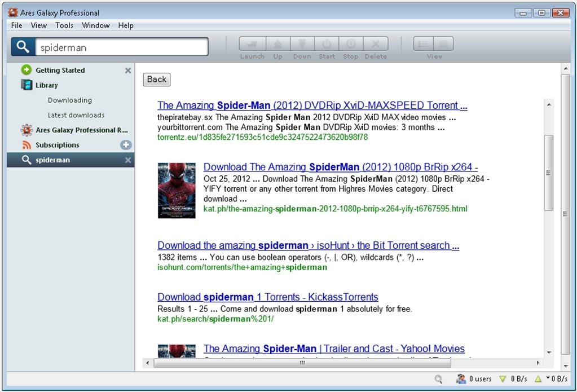Open the Window menu
The height and width of the screenshot is (392, 577).
[96, 25]
